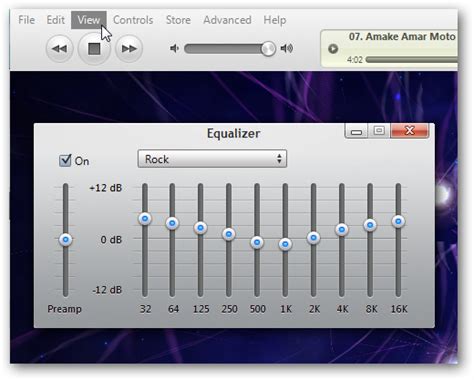Image resolution: width=474 pixels, height=380 pixels.
Task: Click the preset dropdown arrows
Action: [x=279, y=159]
